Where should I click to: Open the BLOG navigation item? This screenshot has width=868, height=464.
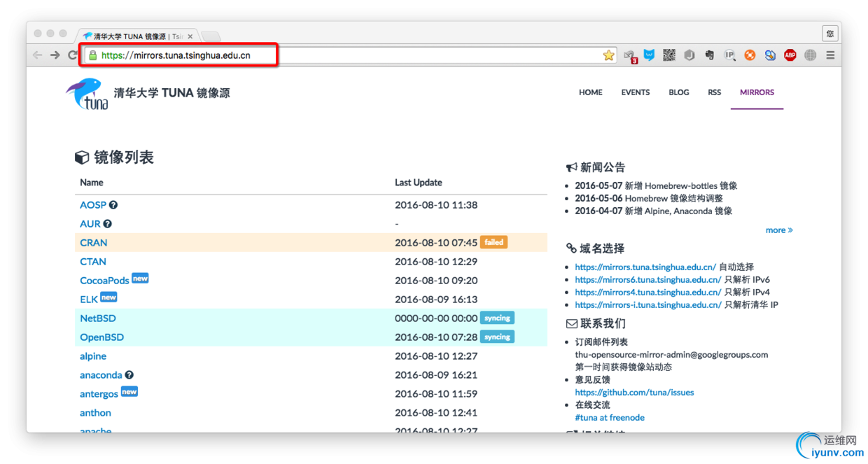679,92
